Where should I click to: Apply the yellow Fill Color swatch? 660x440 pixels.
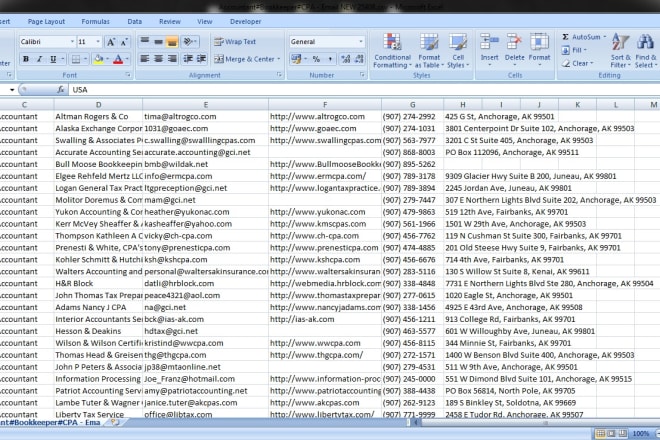pos(99,59)
